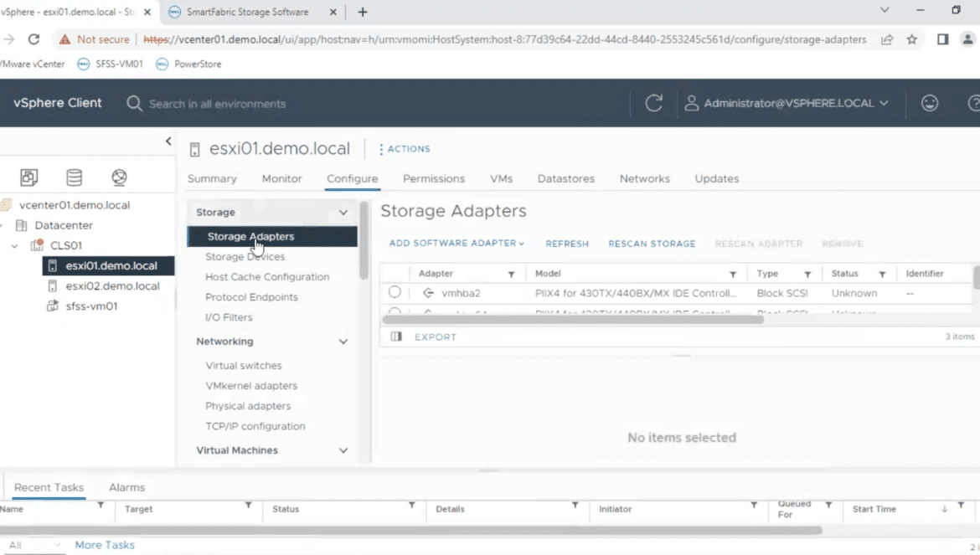Open the manage columns icon beside Export

[x=396, y=337]
